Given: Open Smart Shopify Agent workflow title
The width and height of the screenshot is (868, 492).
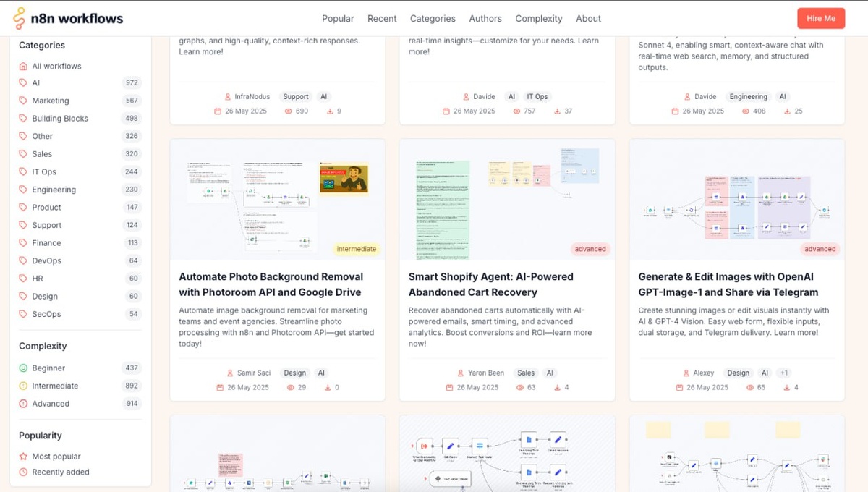Looking at the screenshot, I should click(x=491, y=284).
